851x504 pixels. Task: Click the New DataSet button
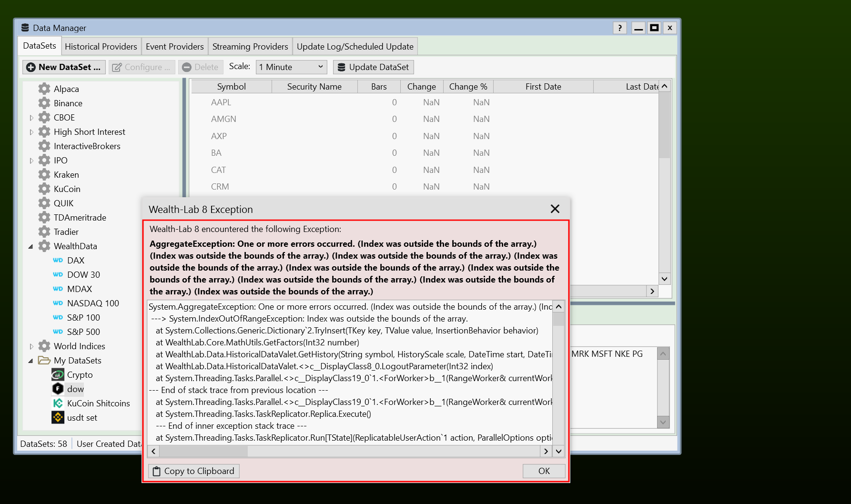64,67
